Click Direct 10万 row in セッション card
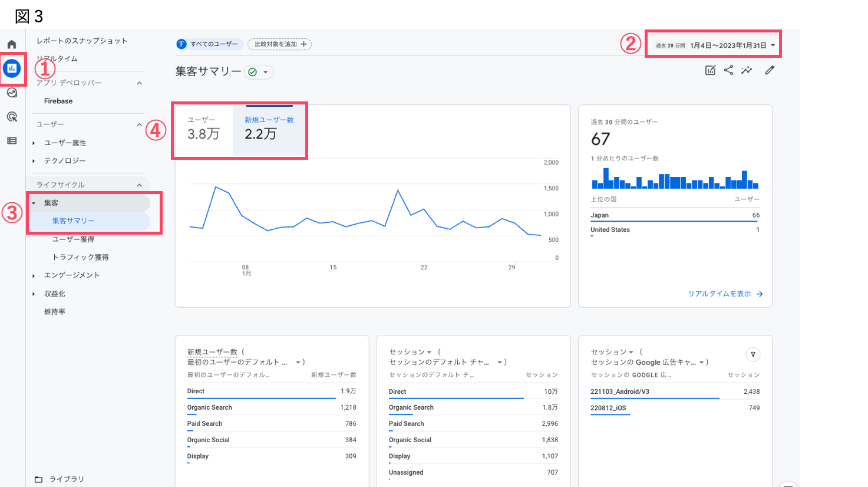 pyautogui.click(x=473, y=392)
